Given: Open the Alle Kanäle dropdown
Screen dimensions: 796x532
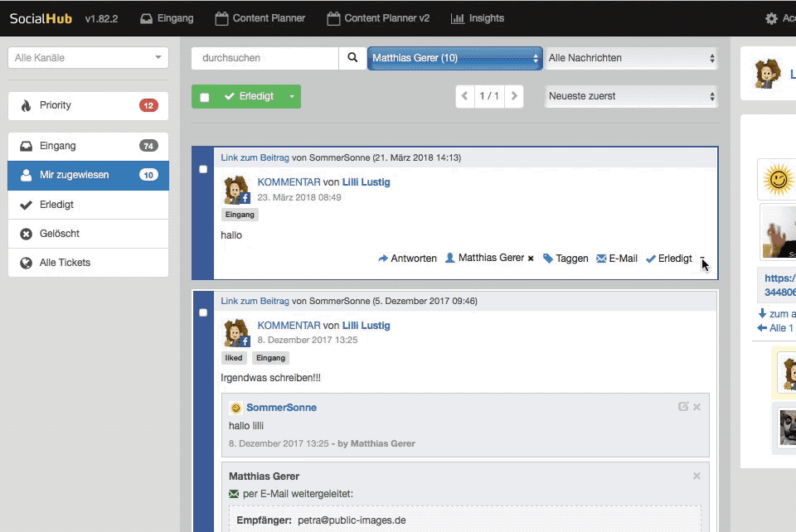Looking at the screenshot, I should (x=88, y=58).
